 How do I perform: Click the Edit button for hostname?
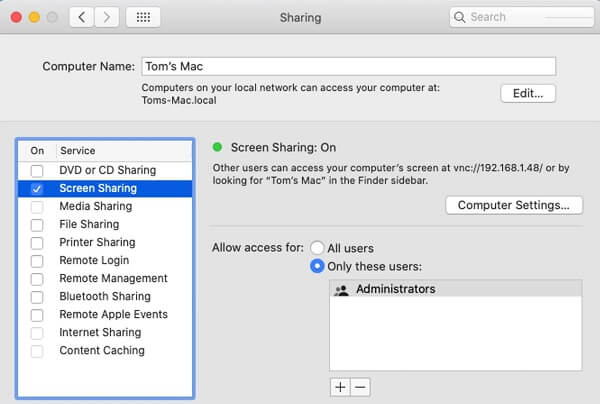point(527,93)
